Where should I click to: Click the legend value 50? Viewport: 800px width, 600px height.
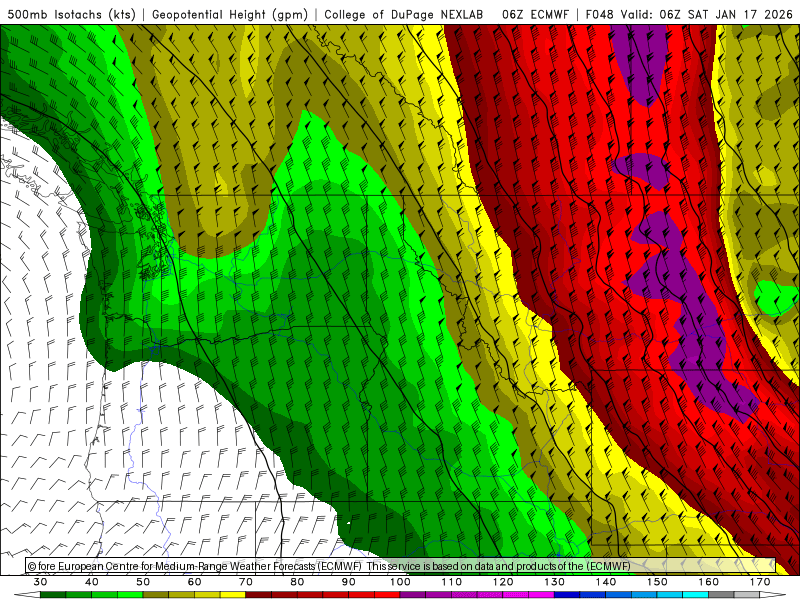pos(143,582)
